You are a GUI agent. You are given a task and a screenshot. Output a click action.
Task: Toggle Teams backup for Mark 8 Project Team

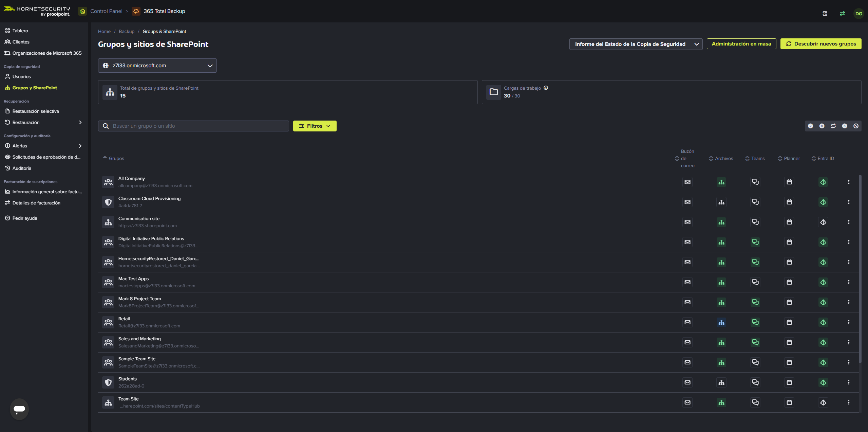755,302
